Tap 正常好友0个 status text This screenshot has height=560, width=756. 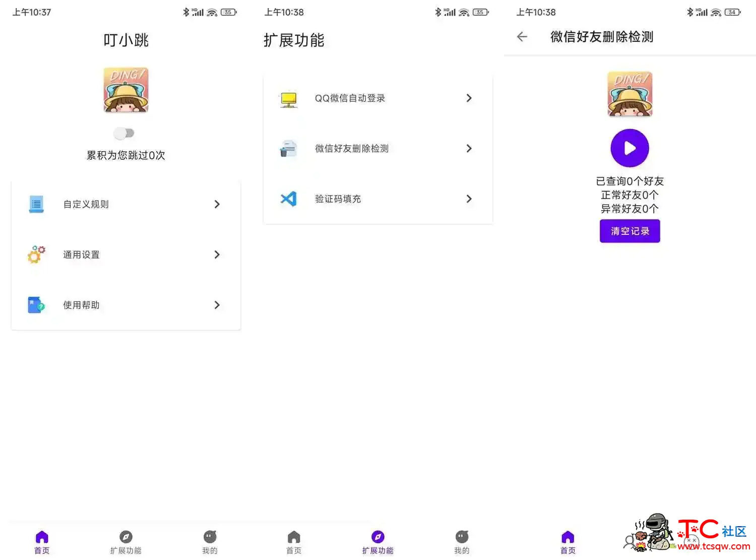point(630,195)
